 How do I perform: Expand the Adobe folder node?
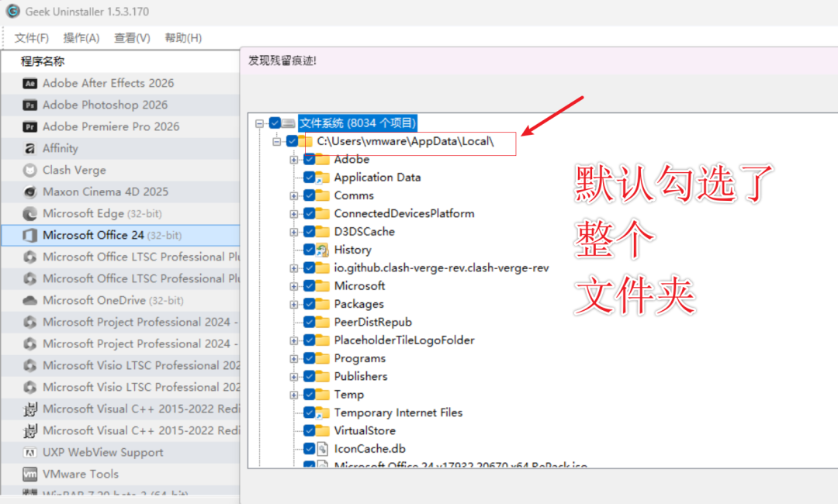tap(294, 161)
